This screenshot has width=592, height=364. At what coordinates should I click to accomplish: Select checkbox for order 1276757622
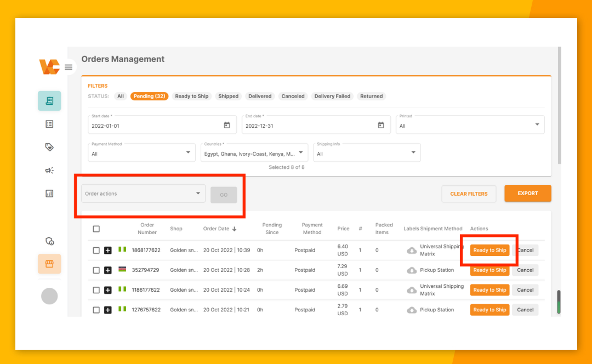pos(96,310)
